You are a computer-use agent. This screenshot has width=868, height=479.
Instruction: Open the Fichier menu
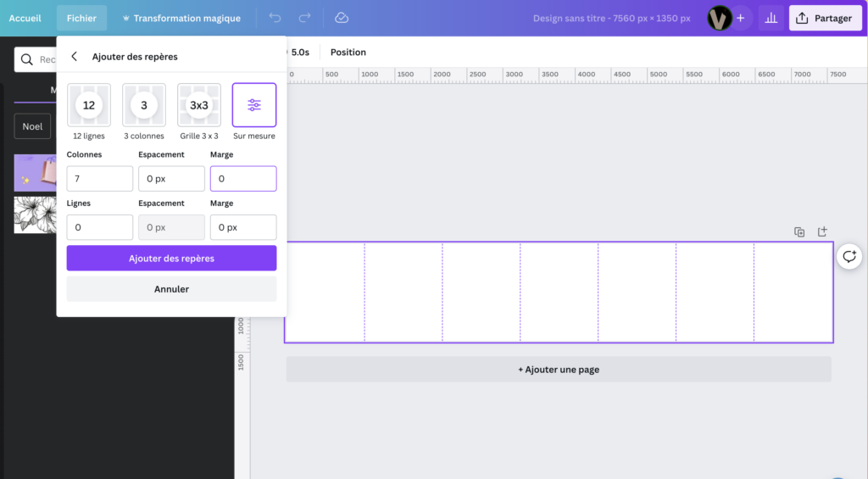(x=81, y=18)
